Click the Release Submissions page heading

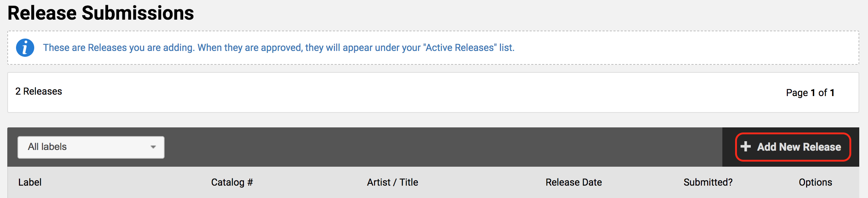pos(101,13)
